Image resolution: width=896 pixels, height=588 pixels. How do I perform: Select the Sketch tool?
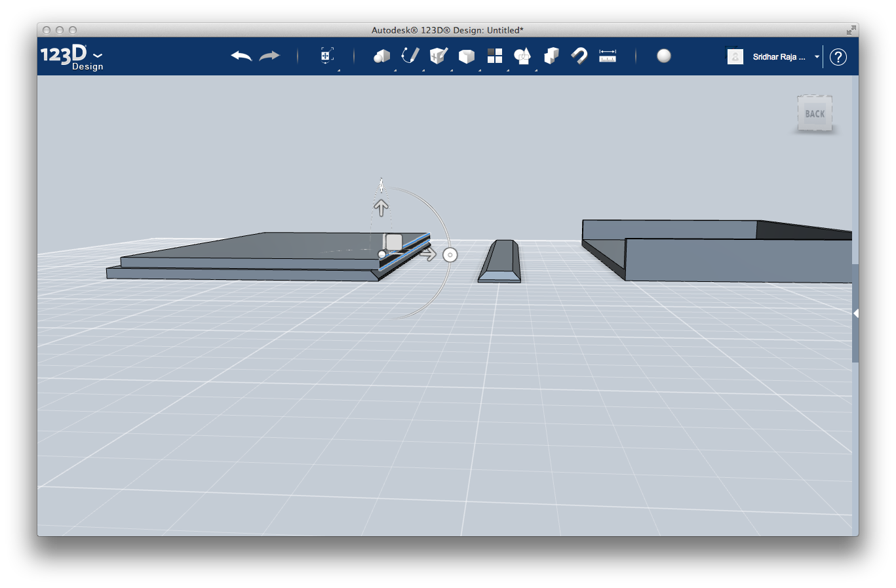pyautogui.click(x=410, y=56)
